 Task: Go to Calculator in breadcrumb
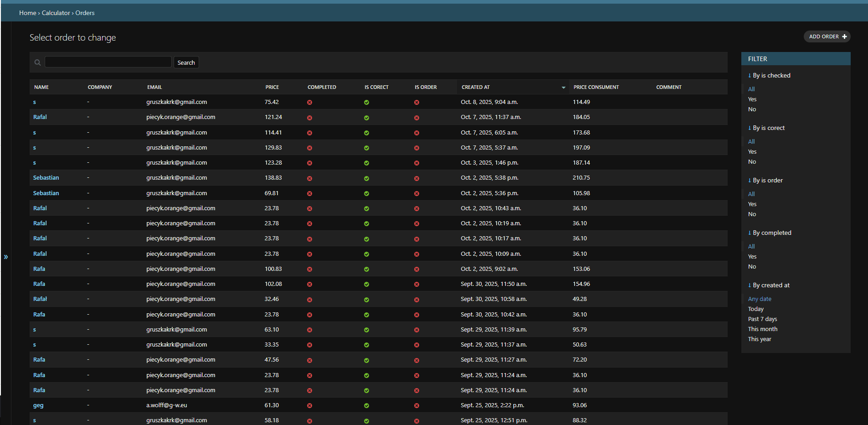(x=56, y=13)
